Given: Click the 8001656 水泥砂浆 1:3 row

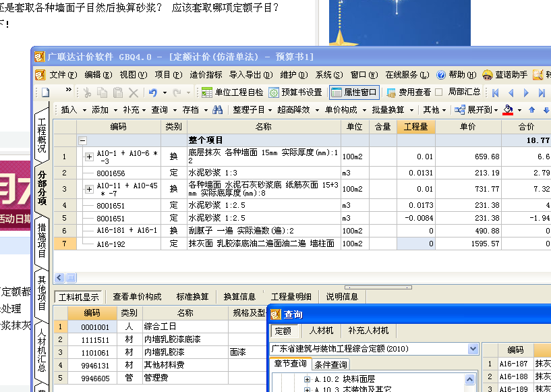Looking at the screenshot, I should tap(302, 173).
